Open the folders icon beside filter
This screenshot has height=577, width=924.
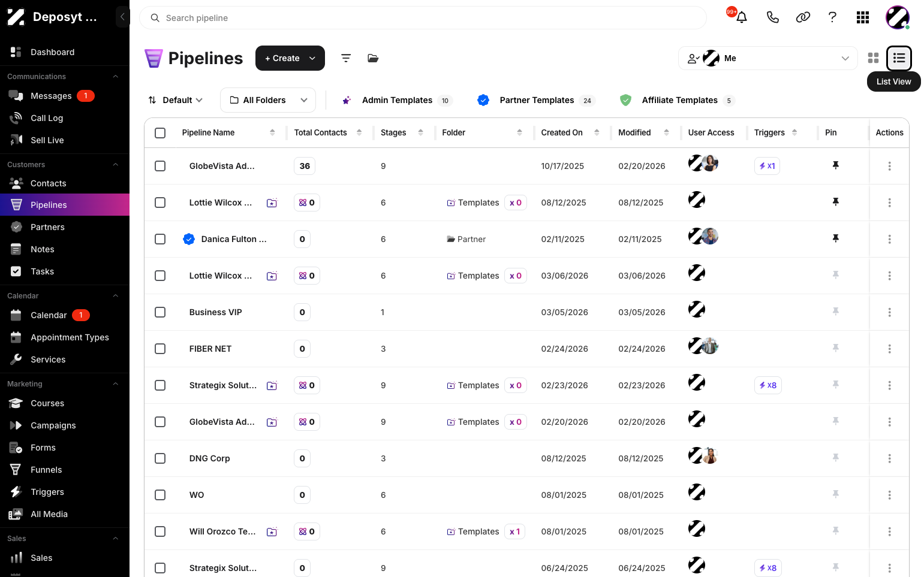[x=373, y=58]
